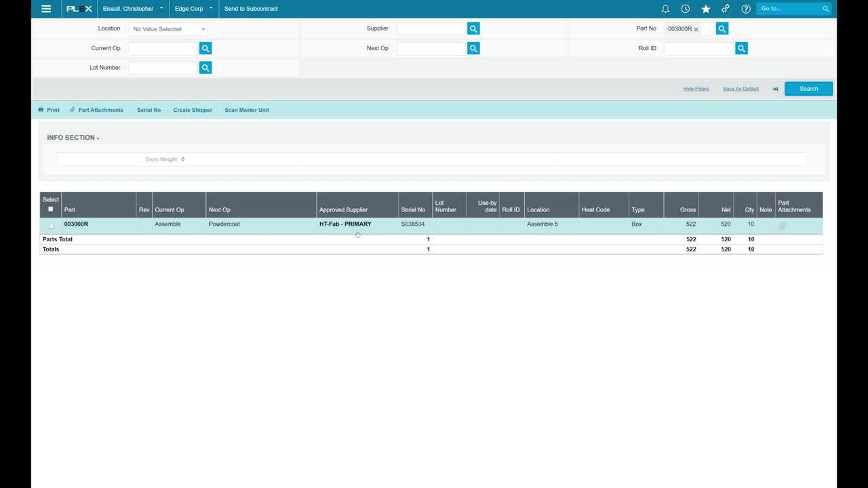This screenshot has height=488, width=868.
Task: Click the Gross column header
Action: (x=681, y=205)
